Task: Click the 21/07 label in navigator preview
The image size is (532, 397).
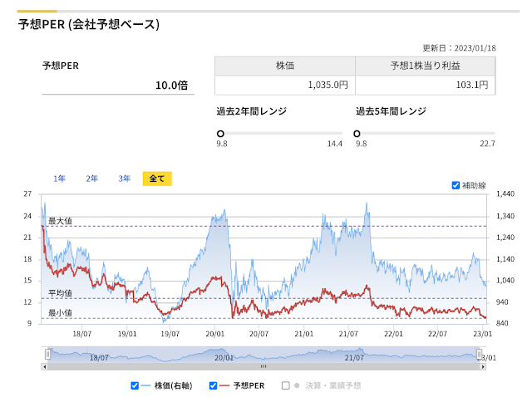Action: (354, 358)
